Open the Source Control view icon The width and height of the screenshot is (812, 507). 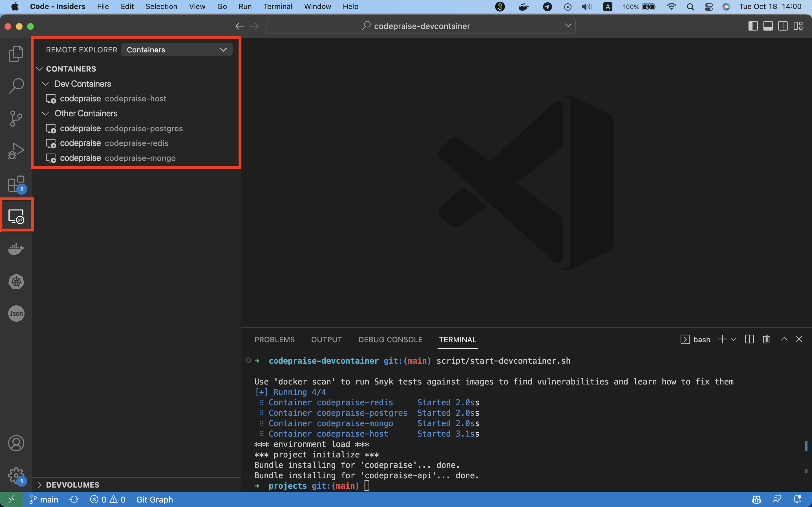tap(16, 119)
